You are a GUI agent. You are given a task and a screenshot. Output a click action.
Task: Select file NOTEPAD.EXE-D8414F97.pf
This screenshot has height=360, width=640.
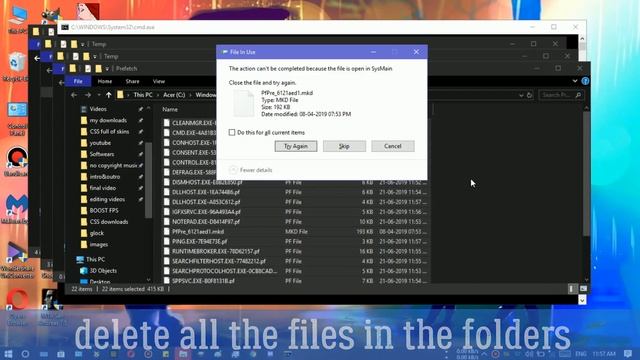206,222
